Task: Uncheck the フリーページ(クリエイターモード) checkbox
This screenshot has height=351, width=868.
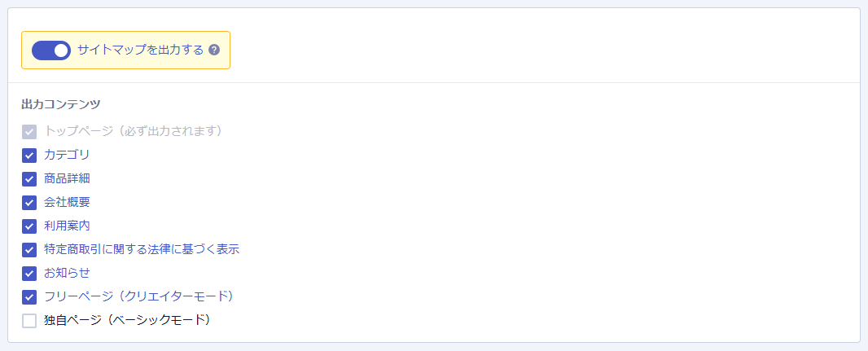Action: point(29,297)
